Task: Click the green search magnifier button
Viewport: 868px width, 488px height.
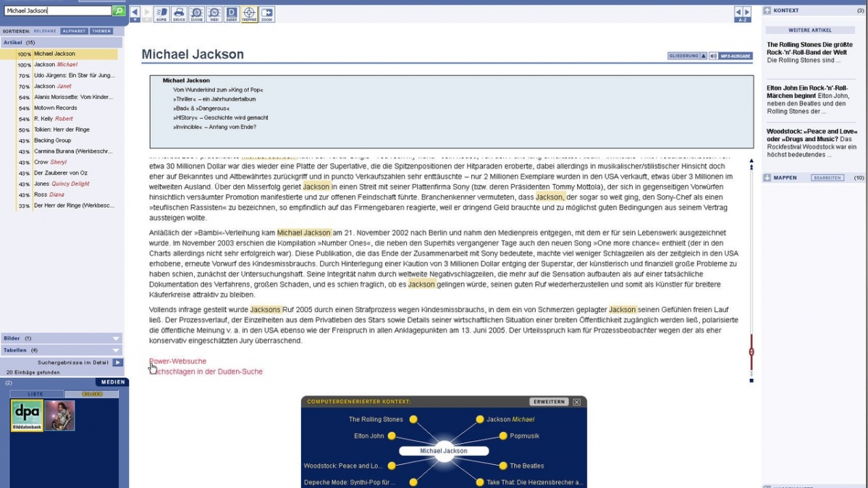Action: 119,11
